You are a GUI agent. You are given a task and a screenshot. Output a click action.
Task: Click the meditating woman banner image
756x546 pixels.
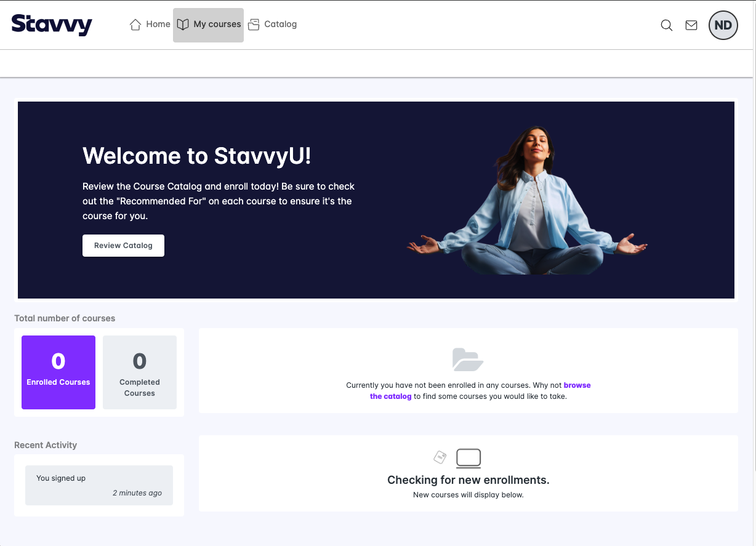click(527, 200)
